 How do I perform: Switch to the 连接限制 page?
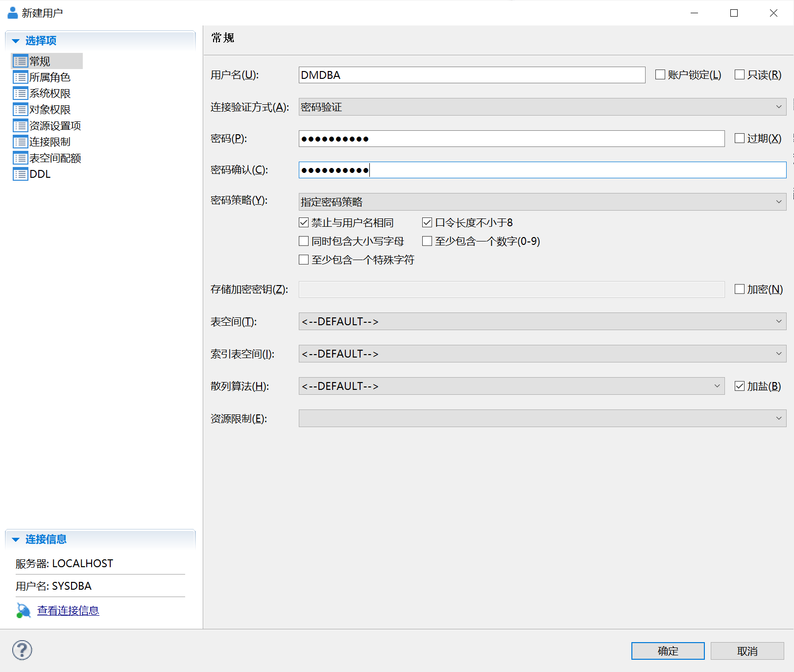50,142
